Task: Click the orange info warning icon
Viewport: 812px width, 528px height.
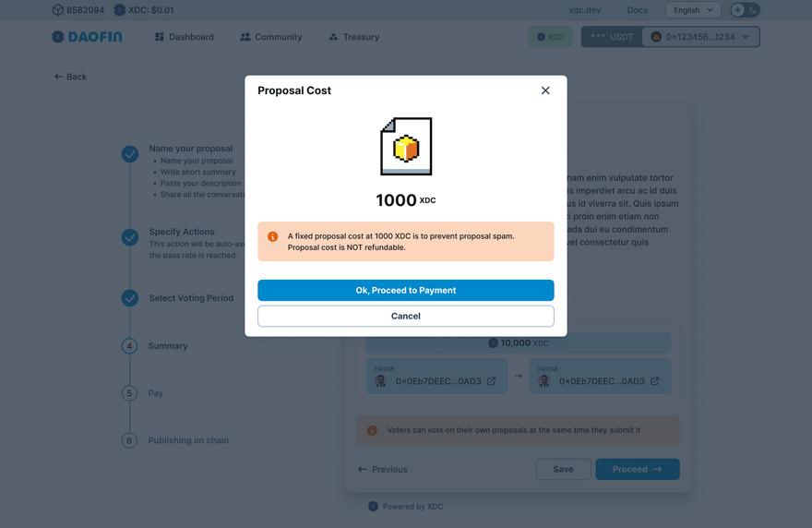Action: click(x=273, y=236)
